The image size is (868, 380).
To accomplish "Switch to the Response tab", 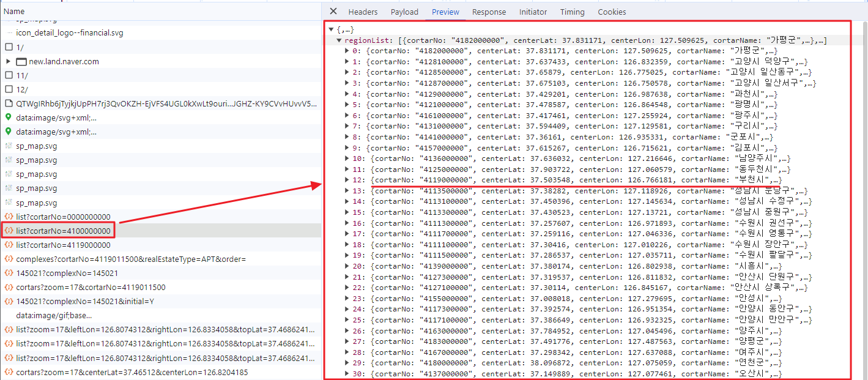I will click(x=489, y=12).
